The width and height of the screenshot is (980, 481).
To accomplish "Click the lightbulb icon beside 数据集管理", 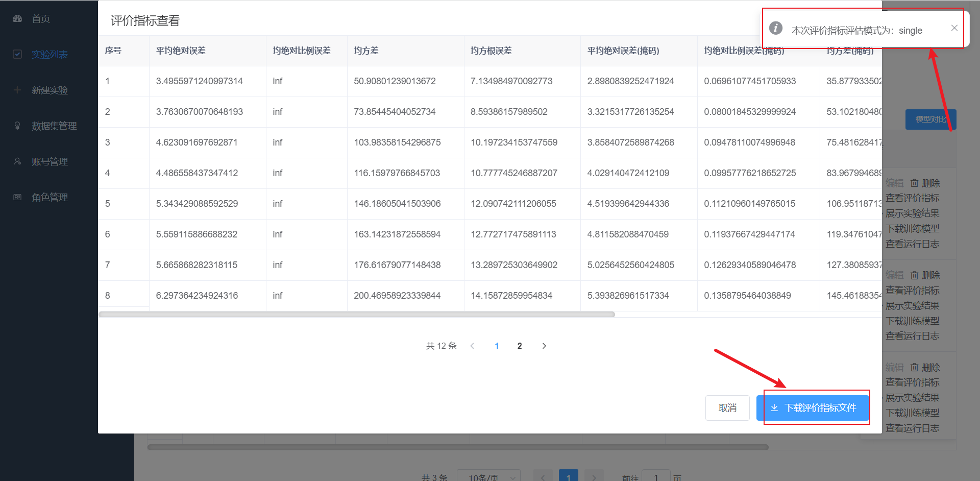I will (x=17, y=126).
